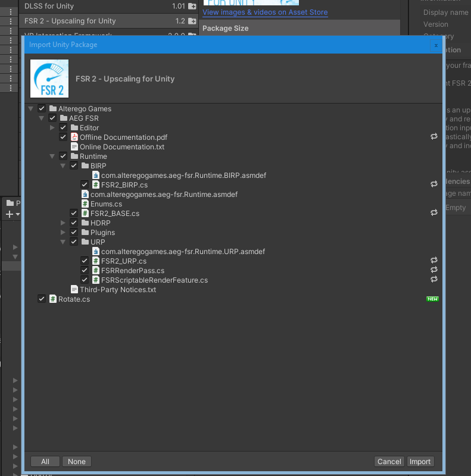The width and height of the screenshot is (471, 476).
Task: Toggle the FSR2_URP.cs checkbox
Action: [85, 261]
